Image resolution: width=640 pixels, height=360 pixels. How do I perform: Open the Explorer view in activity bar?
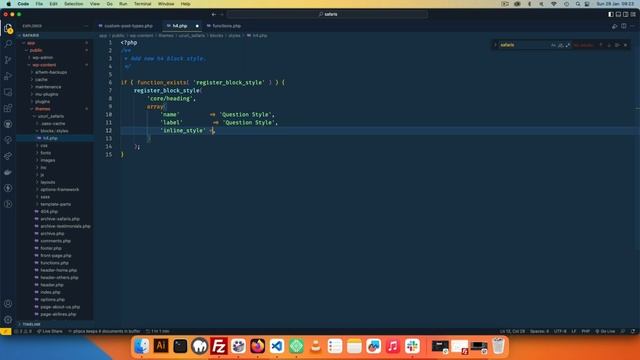coord(8,28)
